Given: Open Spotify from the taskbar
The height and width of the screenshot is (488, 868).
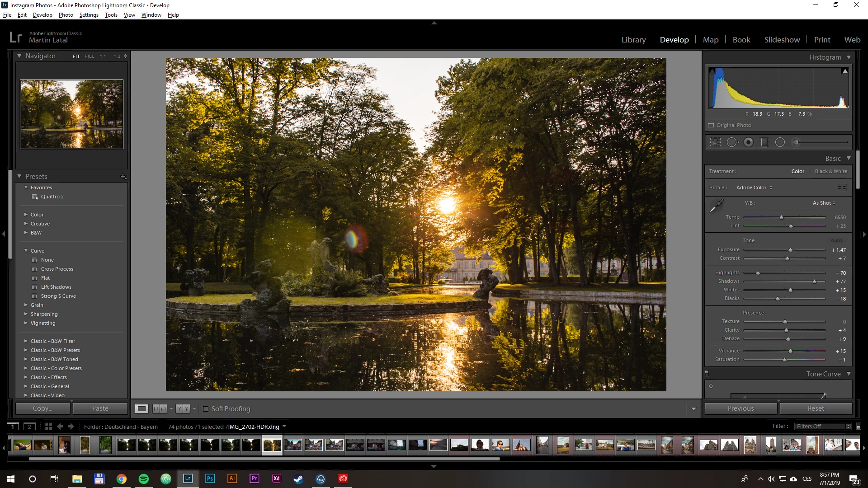Looking at the screenshot, I should (144, 479).
